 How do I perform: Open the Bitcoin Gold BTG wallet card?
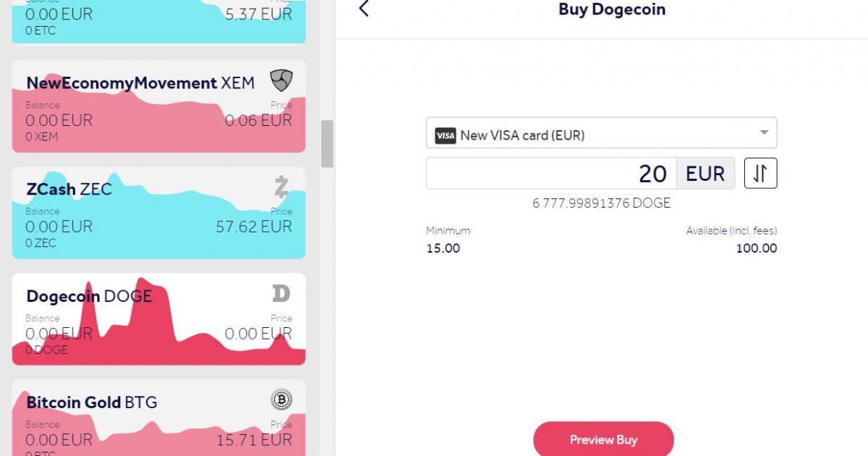158,418
